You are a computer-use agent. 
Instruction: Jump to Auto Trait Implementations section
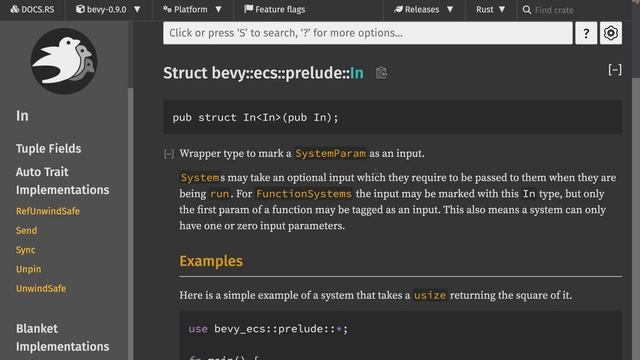point(62,181)
